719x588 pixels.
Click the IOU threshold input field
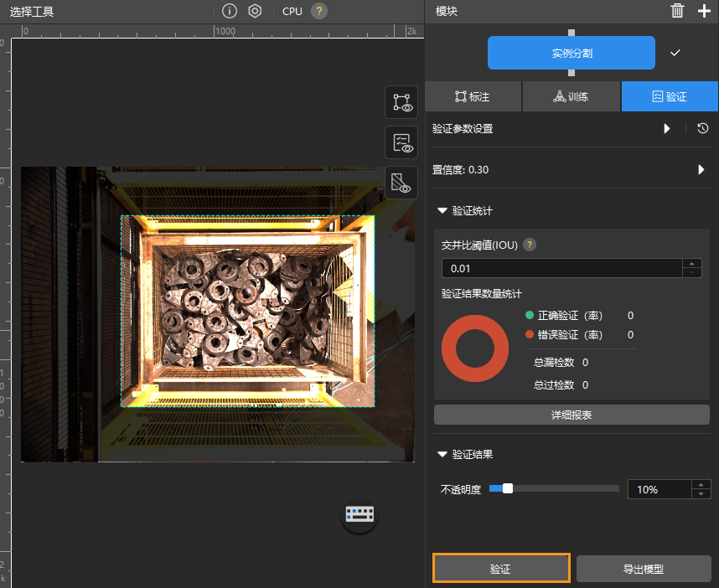(x=561, y=268)
